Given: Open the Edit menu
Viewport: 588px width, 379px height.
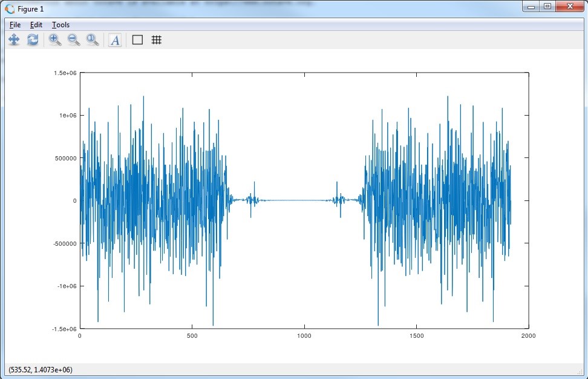Looking at the screenshot, I should coord(36,25).
